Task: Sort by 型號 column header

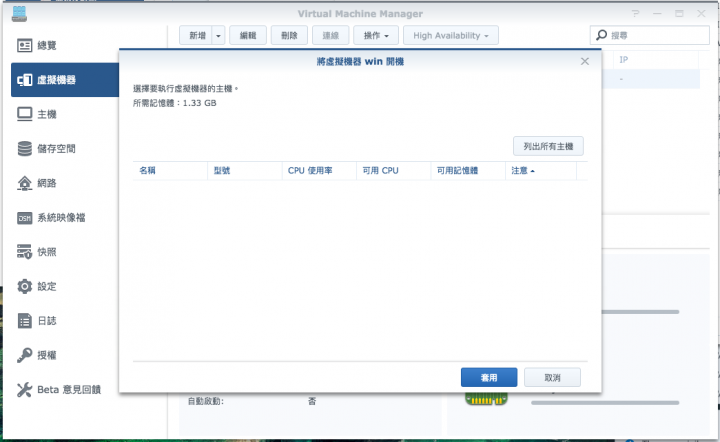Action: 245,171
